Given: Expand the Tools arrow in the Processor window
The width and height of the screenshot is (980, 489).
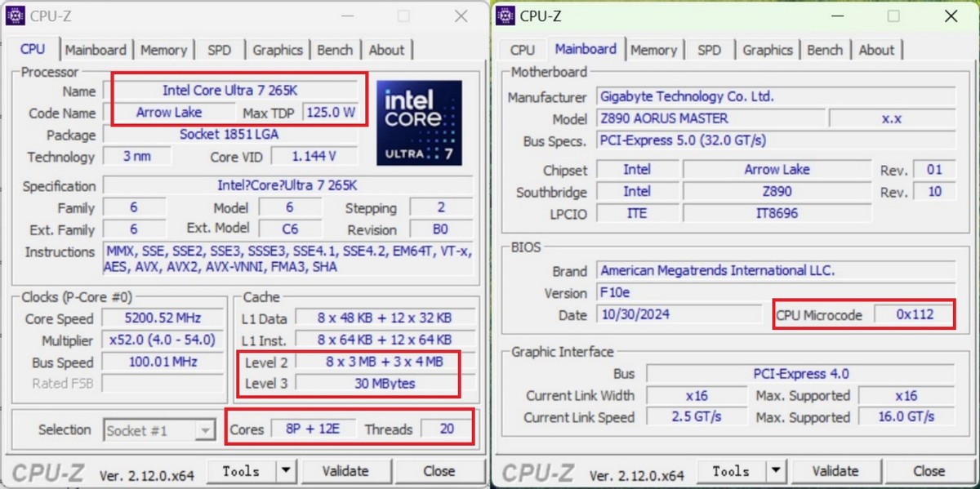Looking at the screenshot, I should tap(286, 471).
